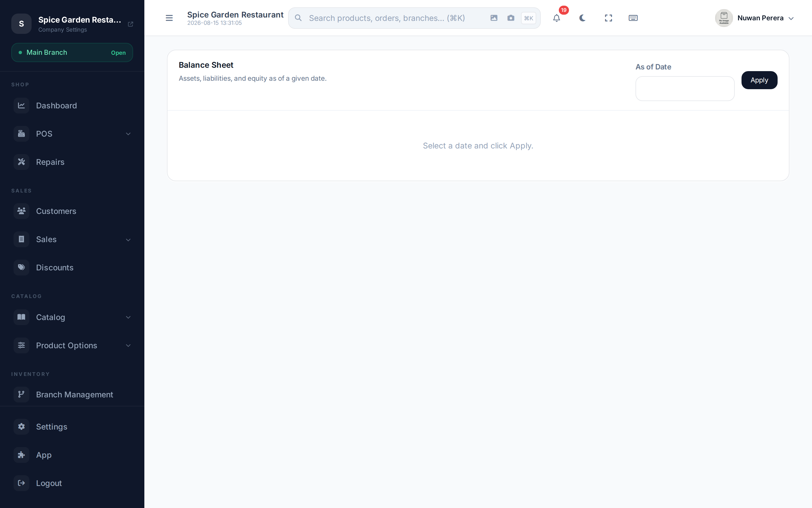Open the Main Branch selector
The image size is (812, 508).
tap(72, 52)
